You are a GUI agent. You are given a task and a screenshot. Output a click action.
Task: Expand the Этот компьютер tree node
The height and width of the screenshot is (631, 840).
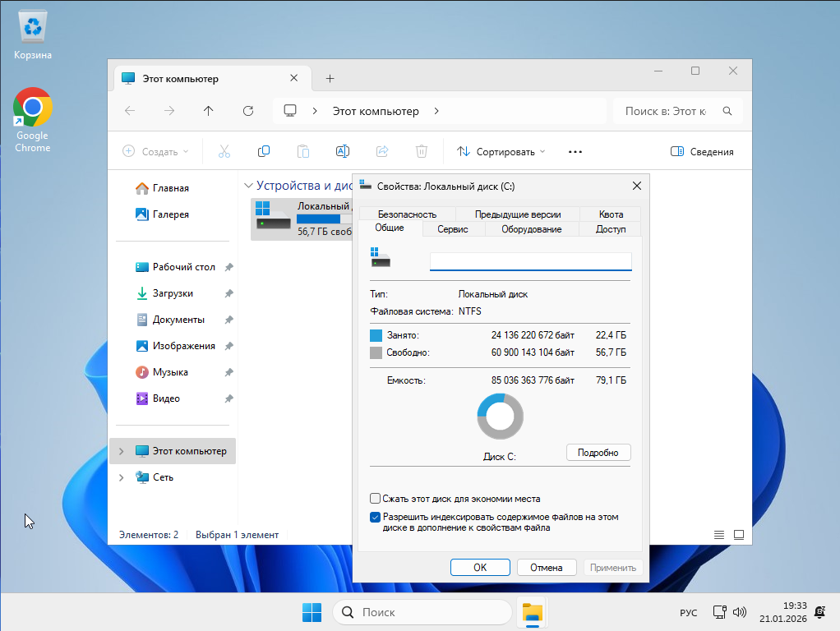(122, 451)
